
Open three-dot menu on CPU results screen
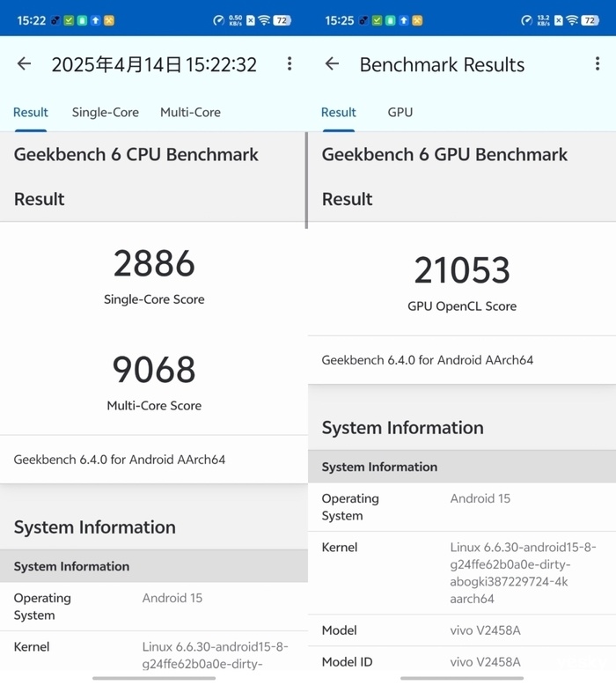[290, 64]
